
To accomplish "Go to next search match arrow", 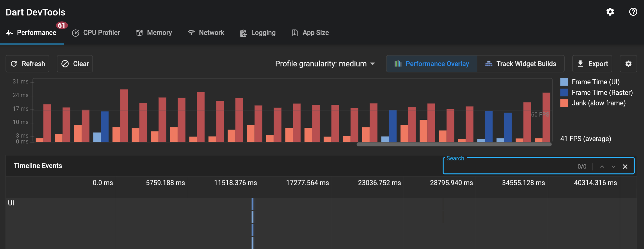I will 614,167.
